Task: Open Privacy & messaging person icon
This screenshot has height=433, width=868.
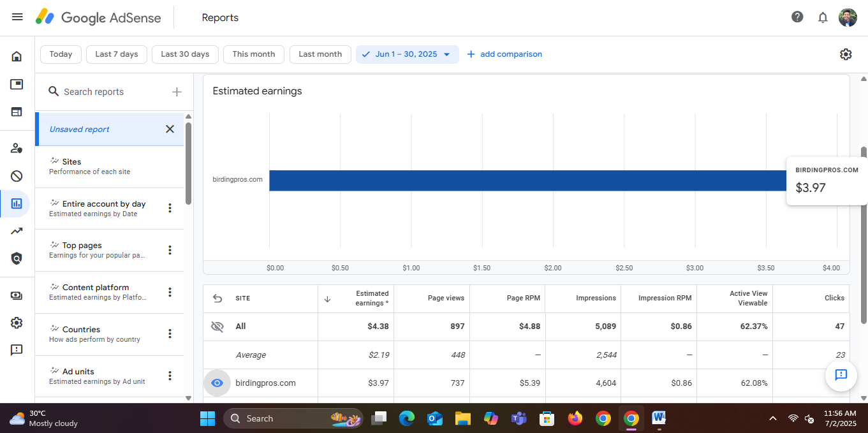Action: [x=17, y=148]
